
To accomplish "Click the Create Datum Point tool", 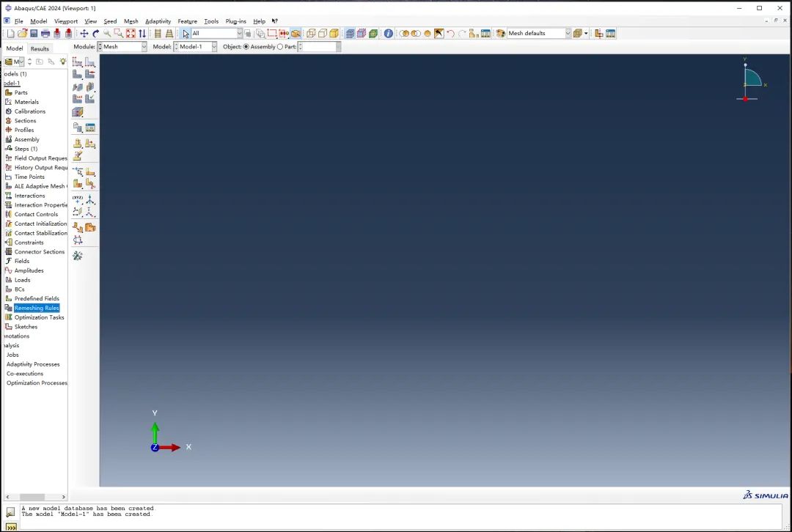I will click(77, 199).
